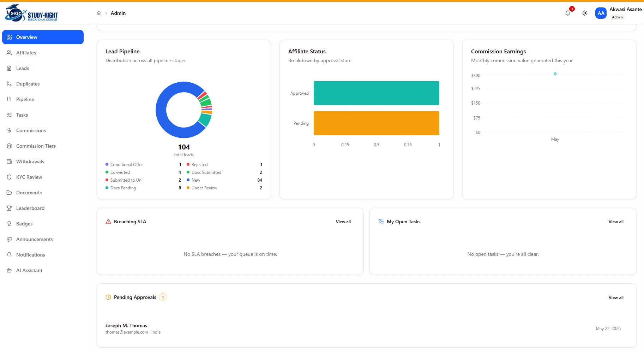Screen dimensions: 644x353
Task: Click the Leaderboard trophy icon
Action: (9, 208)
